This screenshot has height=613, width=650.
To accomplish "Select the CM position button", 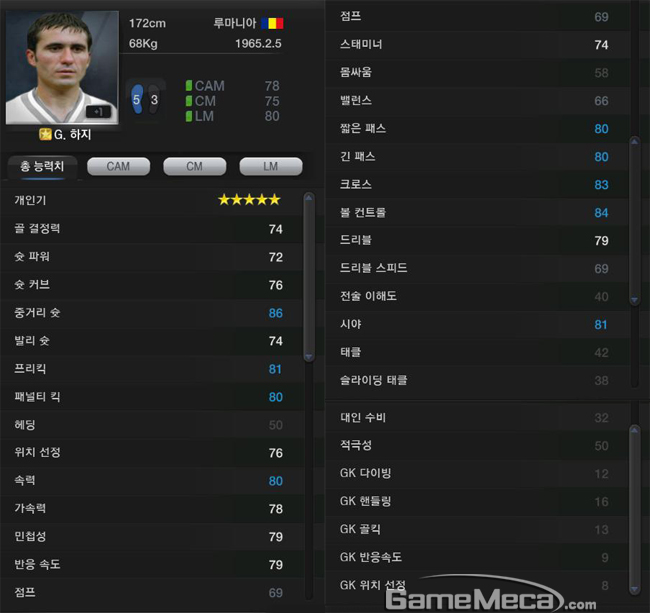I will (x=195, y=167).
